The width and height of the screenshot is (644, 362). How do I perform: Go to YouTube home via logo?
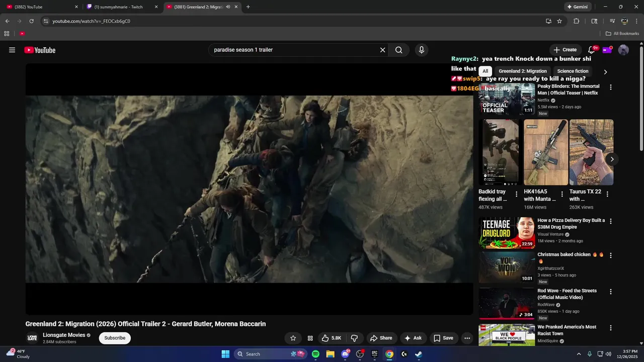tap(40, 50)
